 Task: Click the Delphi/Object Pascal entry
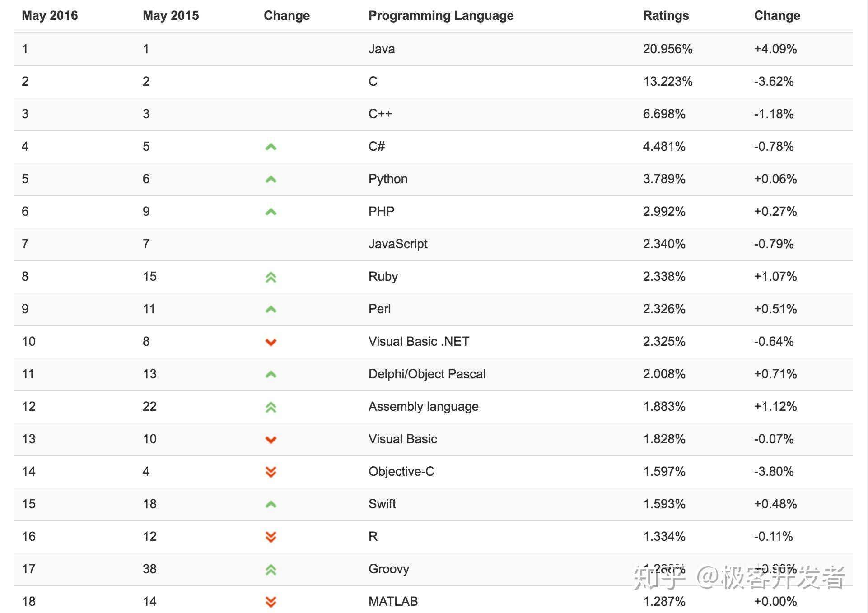point(427,374)
